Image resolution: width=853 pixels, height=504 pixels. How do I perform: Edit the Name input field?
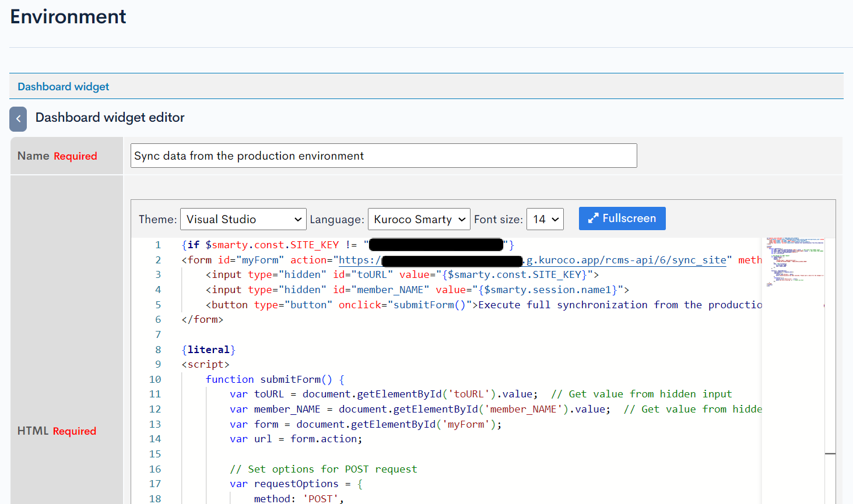[384, 156]
